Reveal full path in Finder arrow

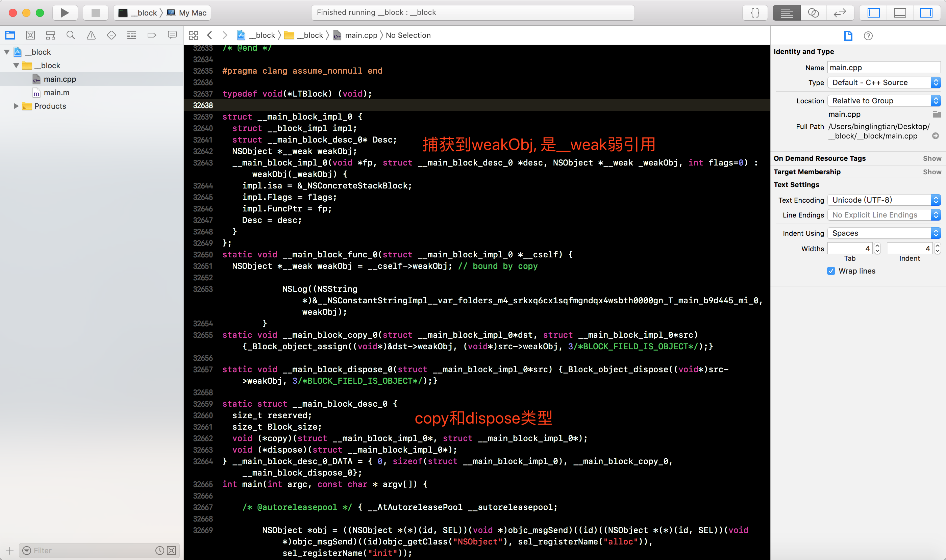(936, 136)
